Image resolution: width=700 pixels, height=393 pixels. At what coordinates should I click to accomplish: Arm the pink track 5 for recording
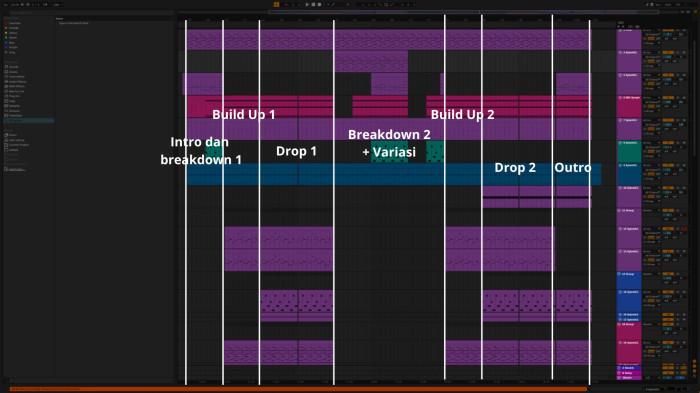[684, 97]
